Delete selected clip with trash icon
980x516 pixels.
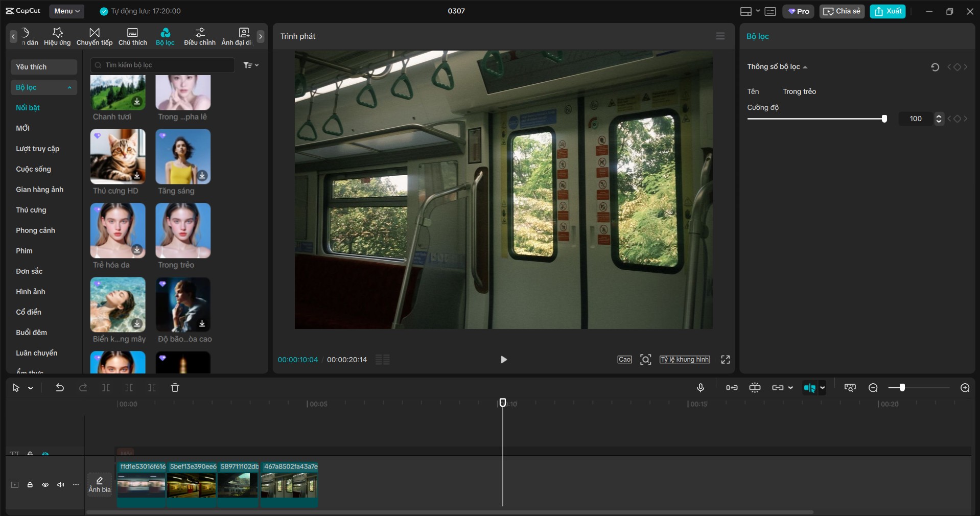[175, 388]
